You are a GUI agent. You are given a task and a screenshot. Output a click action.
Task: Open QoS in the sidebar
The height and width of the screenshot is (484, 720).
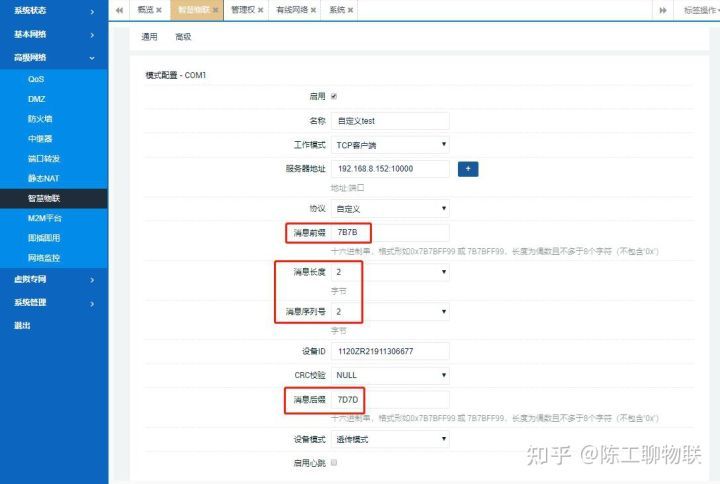[x=54, y=79]
